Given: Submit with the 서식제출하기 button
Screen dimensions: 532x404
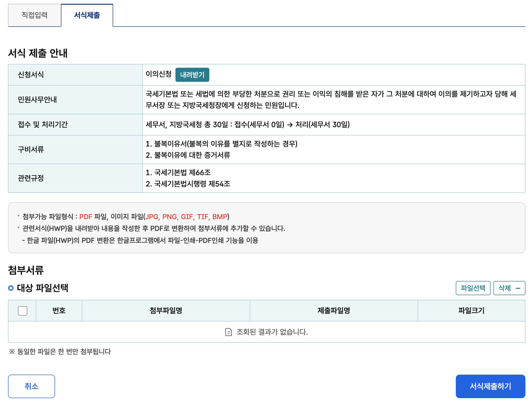Looking at the screenshot, I should 490,386.
